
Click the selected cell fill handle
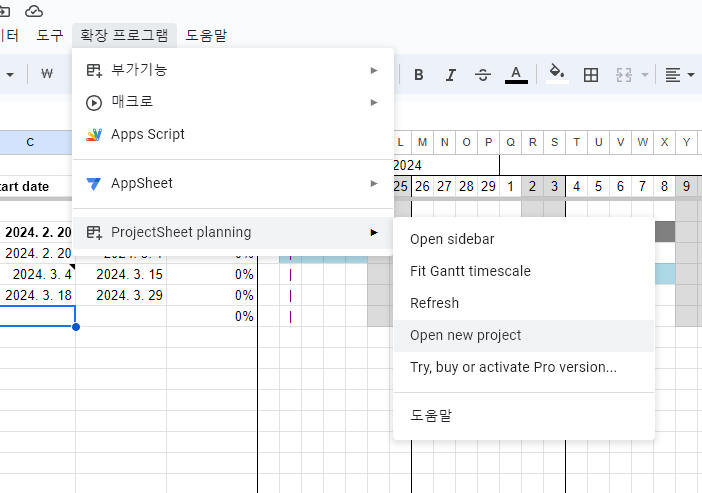pyautogui.click(x=76, y=327)
